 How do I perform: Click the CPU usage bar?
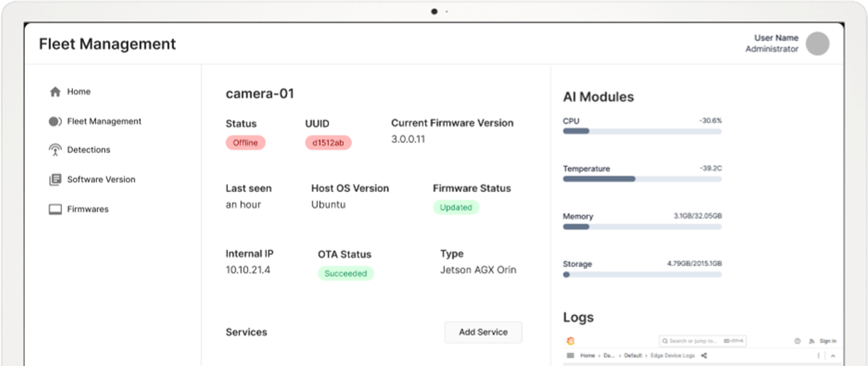click(642, 131)
